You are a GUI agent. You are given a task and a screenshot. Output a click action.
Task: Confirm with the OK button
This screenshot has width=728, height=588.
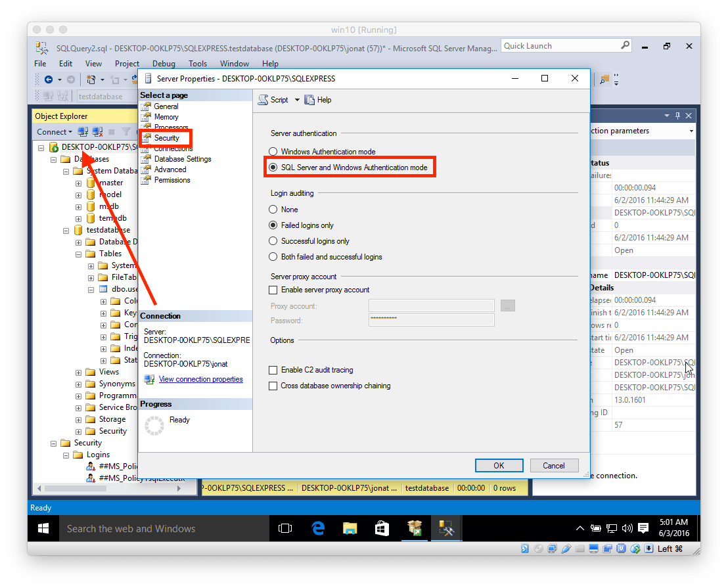pyautogui.click(x=499, y=466)
